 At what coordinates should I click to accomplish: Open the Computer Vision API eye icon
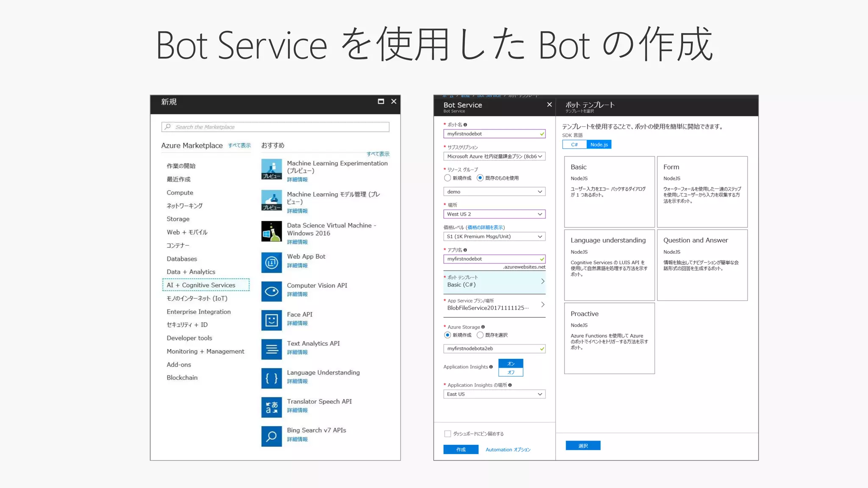(x=271, y=291)
